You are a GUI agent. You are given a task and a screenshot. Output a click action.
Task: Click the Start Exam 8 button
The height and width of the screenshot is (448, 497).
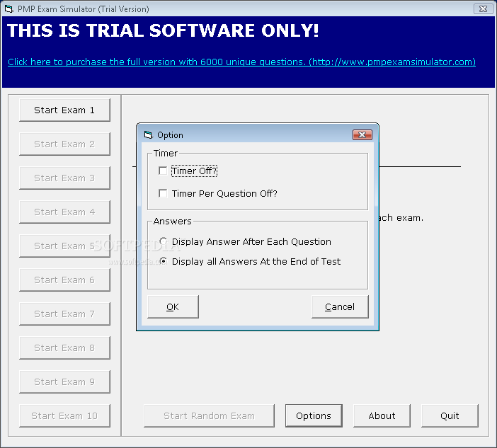64,348
